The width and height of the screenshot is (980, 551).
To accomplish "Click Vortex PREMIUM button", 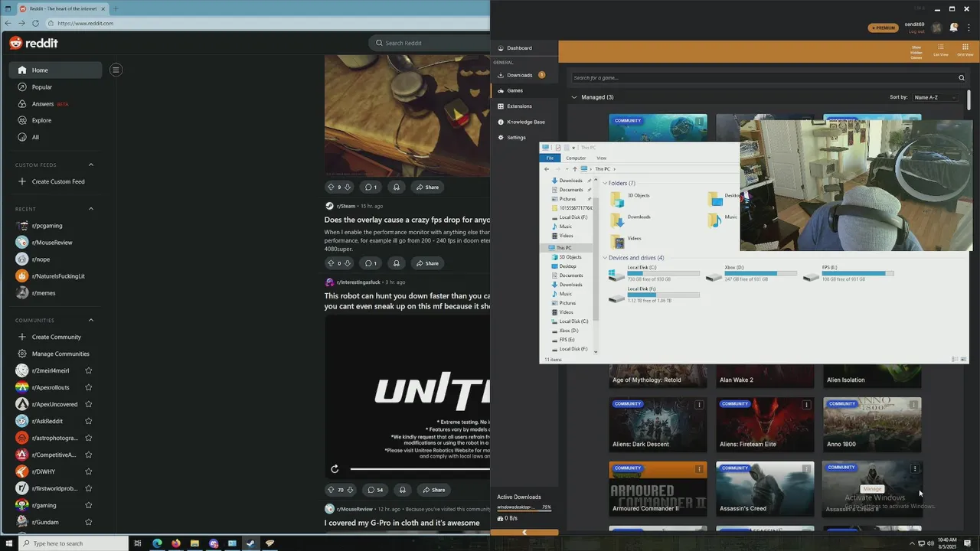I will click(883, 28).
